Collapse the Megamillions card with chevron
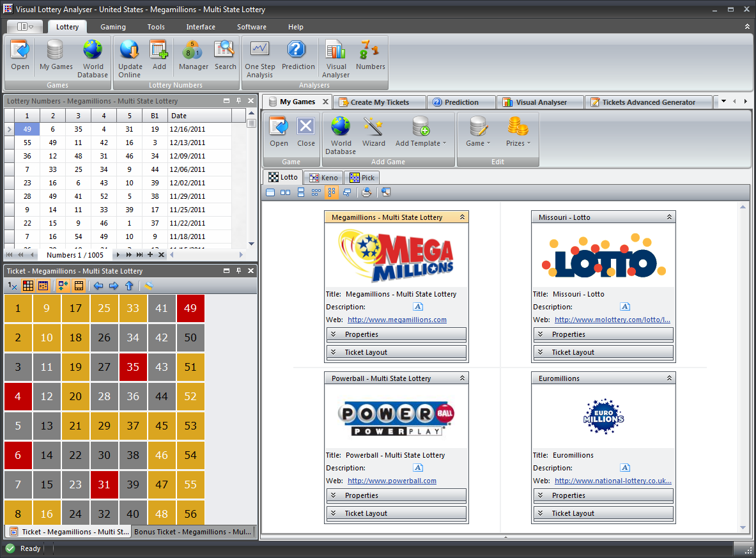 pos(463,217)
